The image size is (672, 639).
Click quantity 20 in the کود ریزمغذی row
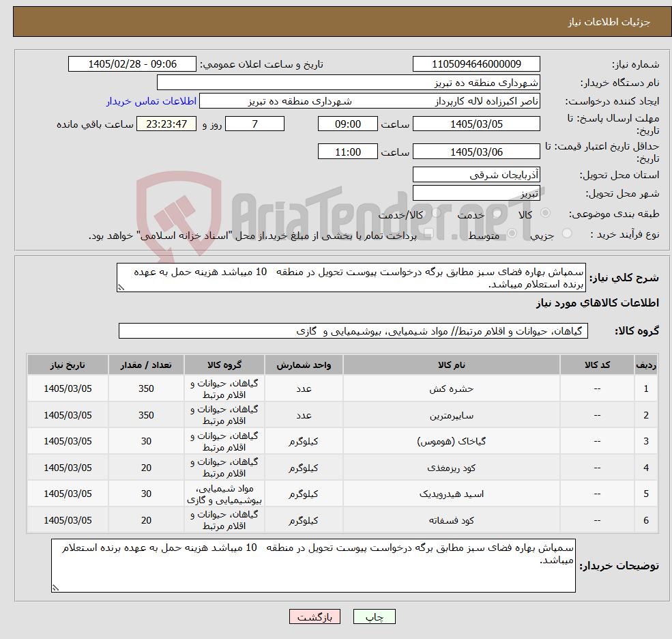coord(146,468)
